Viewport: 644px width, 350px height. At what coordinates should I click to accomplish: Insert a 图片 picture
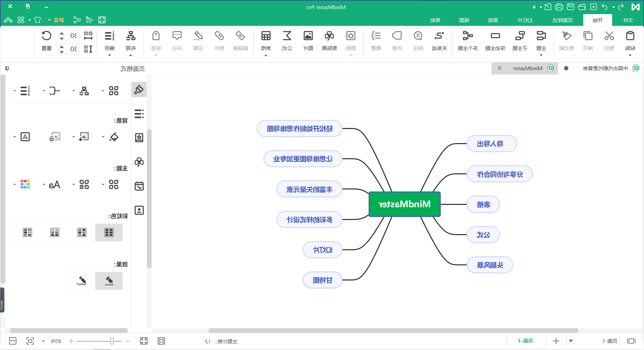308,41
